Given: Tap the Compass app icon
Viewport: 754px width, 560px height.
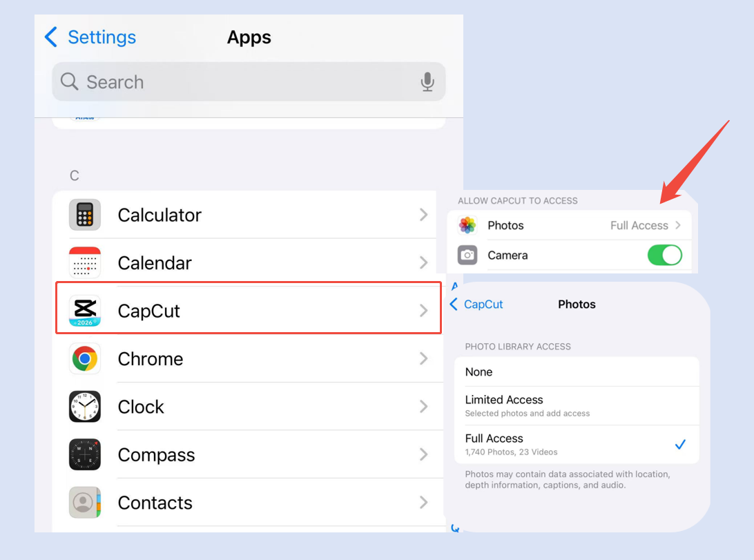Looking at the screenshot, I should [x=85, y=455].
